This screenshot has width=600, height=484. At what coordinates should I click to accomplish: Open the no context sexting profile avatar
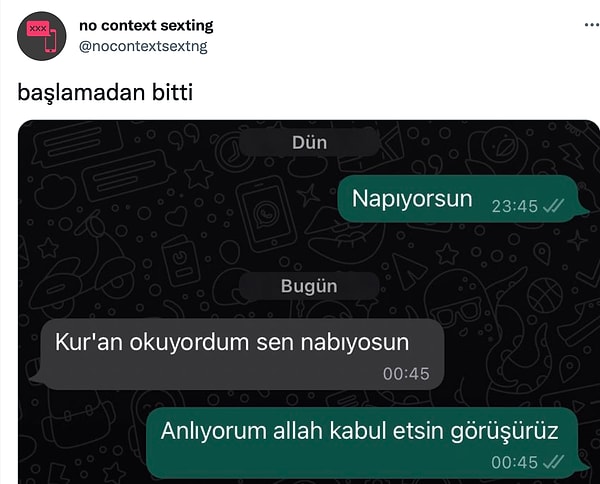point(42,36)
